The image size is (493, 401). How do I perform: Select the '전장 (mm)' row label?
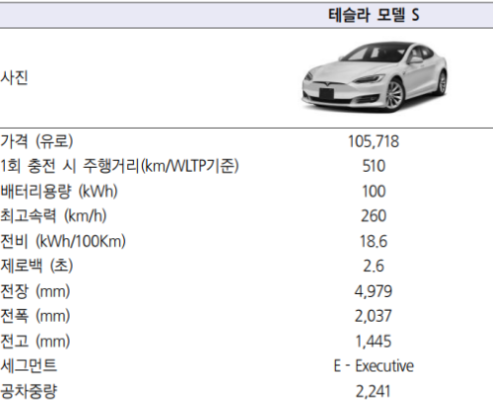tap(35, 291)
